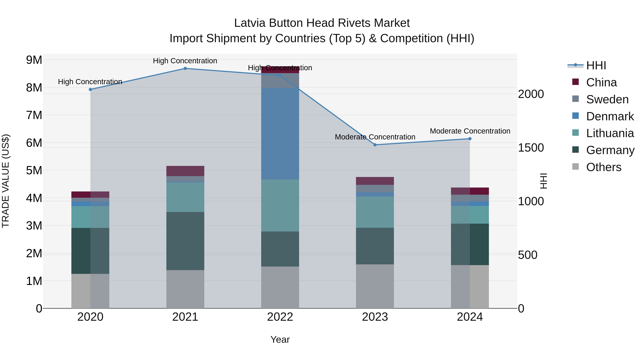Click the Others gray legend swatch
This screenshot has width=644, height=362.
click(x=575, y=167)
